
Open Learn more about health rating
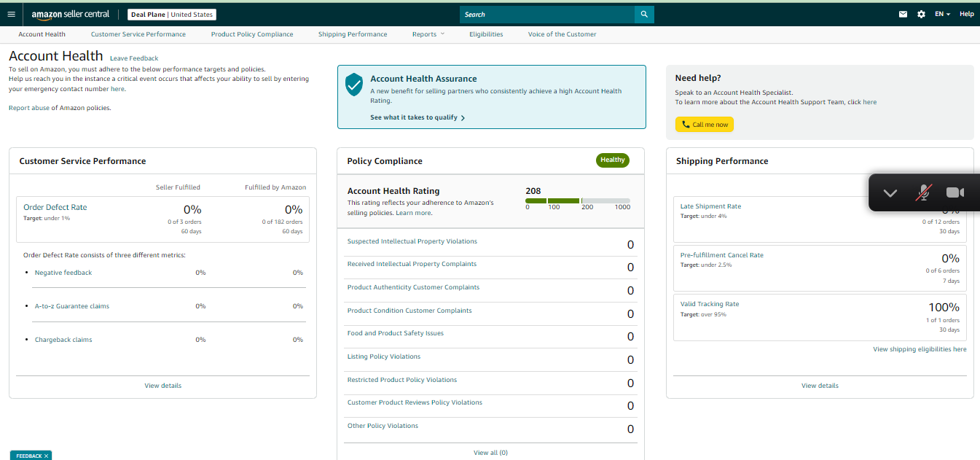click(413, 213)
